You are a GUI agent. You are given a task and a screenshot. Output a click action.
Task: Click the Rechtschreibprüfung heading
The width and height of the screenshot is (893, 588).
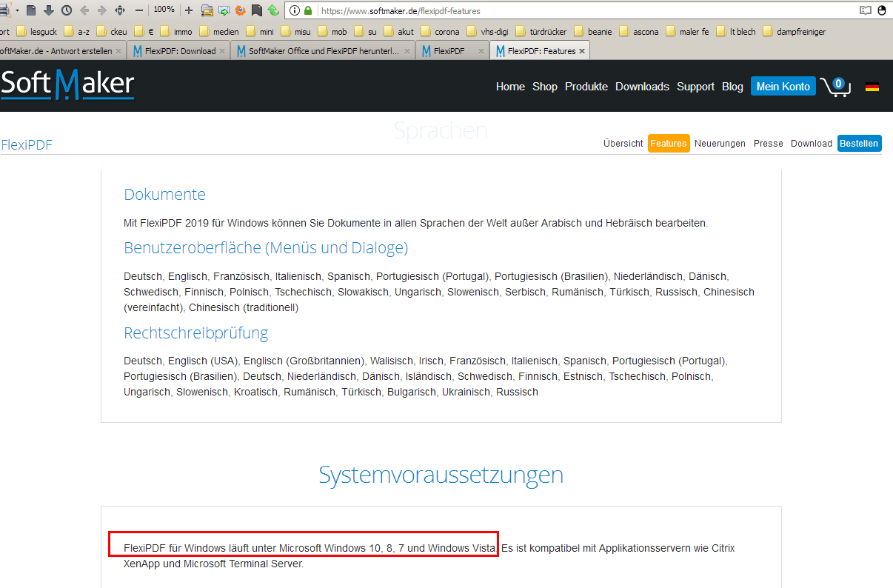[x=196, y=333]
